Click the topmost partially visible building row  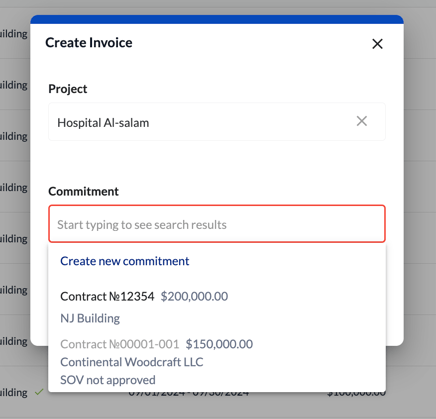pyautogui.click(x=14, y=34)
